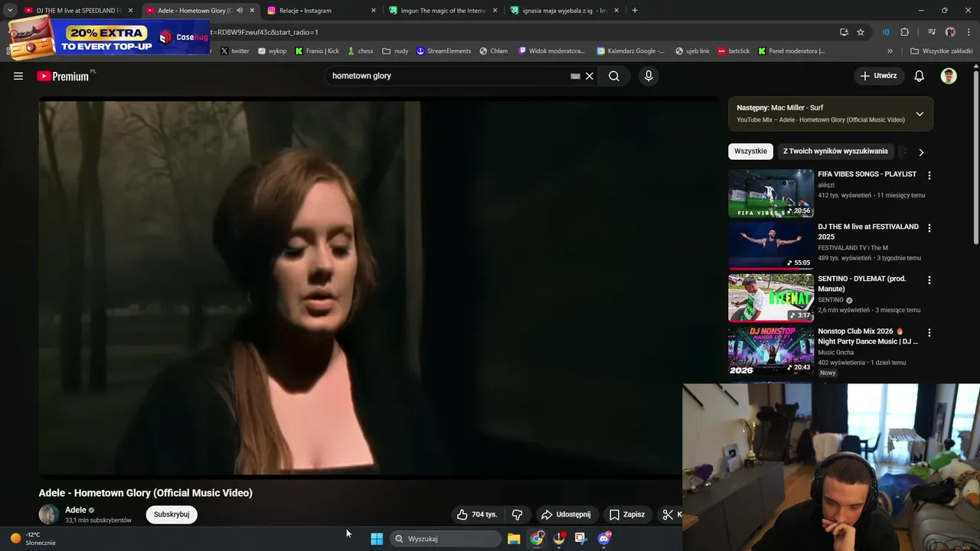Image resolution: width=980 pixels, height=551 pixels.
Task: Open Chrome from the taskbar
Action: pyautogui.click(x=537, y=539)
